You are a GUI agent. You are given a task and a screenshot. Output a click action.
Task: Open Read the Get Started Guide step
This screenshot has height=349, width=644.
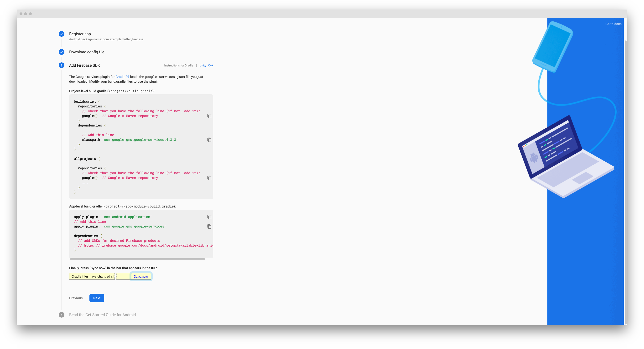[x=103, y=315]
